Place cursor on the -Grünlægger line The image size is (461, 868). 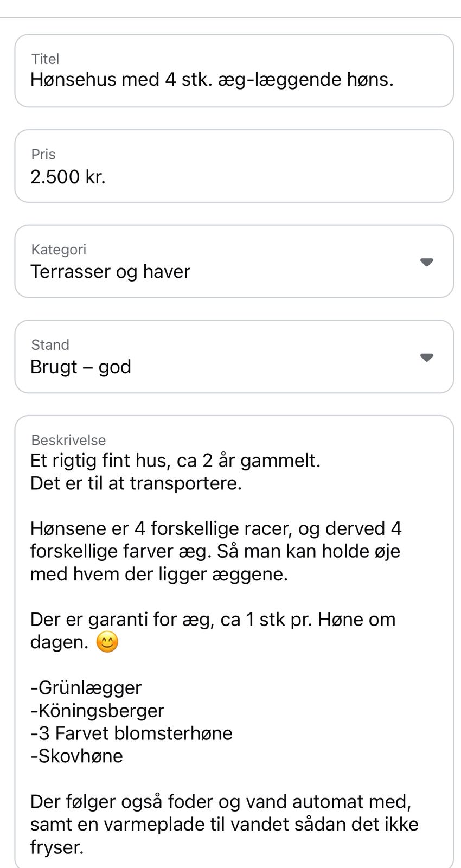click(x=86, y=687)
